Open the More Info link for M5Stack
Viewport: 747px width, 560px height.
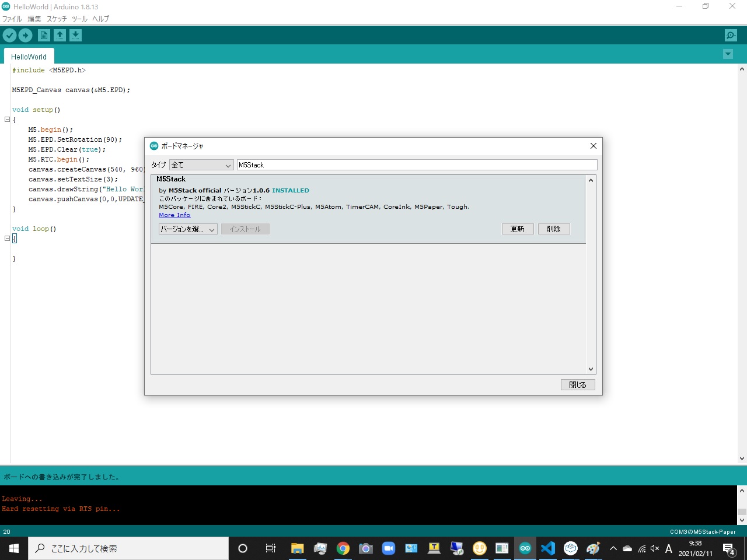coord(174,215)
